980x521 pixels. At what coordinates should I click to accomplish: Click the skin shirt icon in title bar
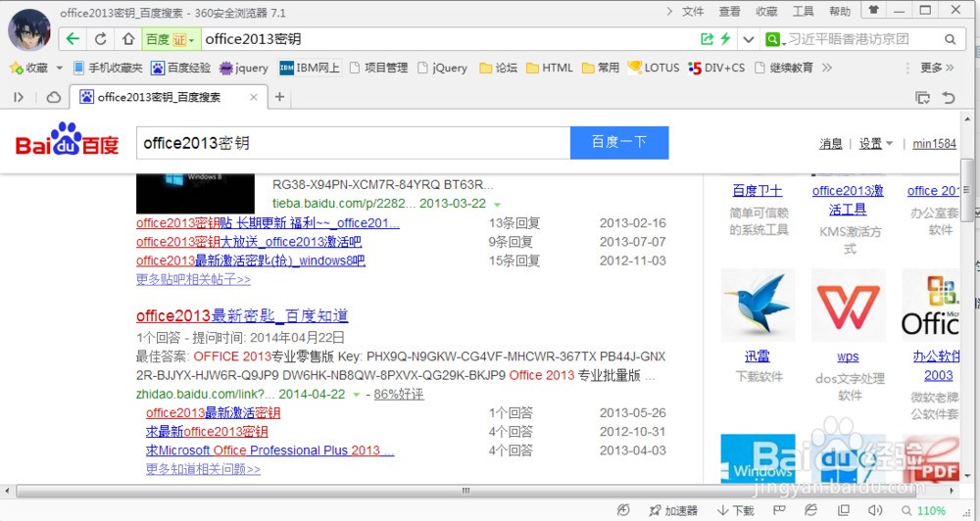(874, 10)
